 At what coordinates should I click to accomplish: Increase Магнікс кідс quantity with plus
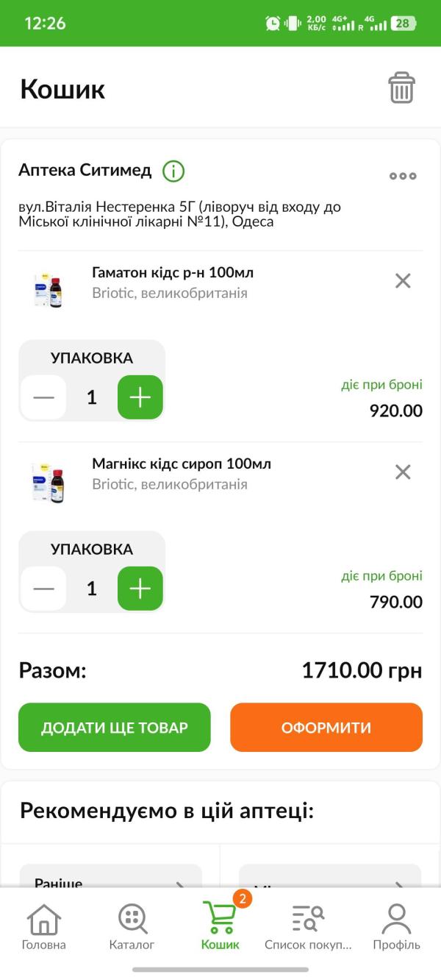coord(140,589)
